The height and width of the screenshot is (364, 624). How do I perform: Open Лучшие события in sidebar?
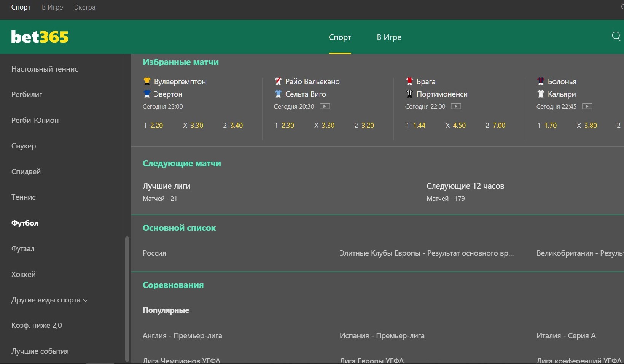click(40, 351)
